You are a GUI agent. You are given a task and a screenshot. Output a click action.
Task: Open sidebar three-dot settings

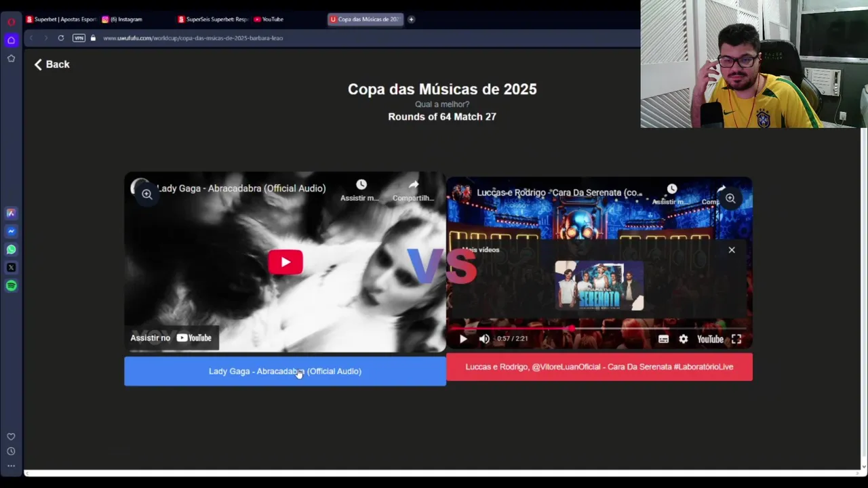[x=11, y=466]
